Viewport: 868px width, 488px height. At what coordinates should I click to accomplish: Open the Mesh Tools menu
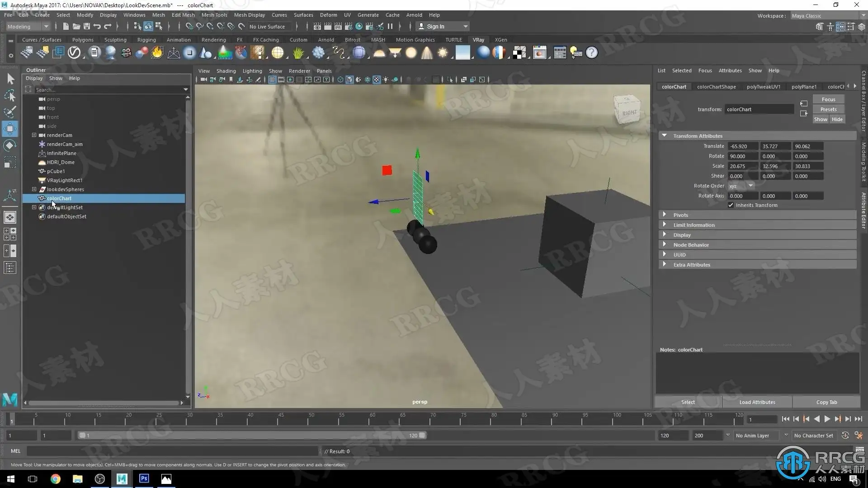[x=214, y=15]
